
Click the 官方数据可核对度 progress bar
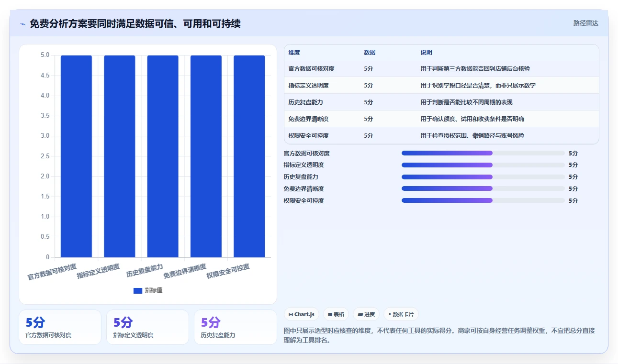point(483,153)
